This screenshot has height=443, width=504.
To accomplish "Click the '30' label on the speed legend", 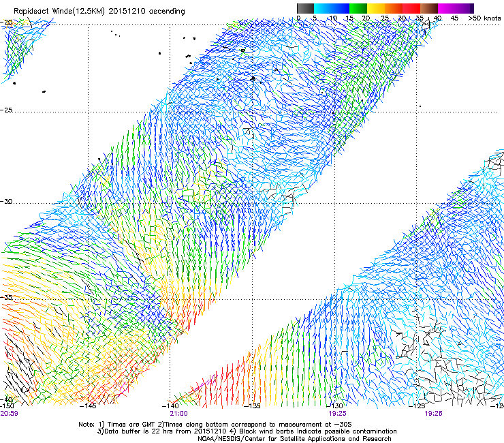I will [x=402, y=18].
